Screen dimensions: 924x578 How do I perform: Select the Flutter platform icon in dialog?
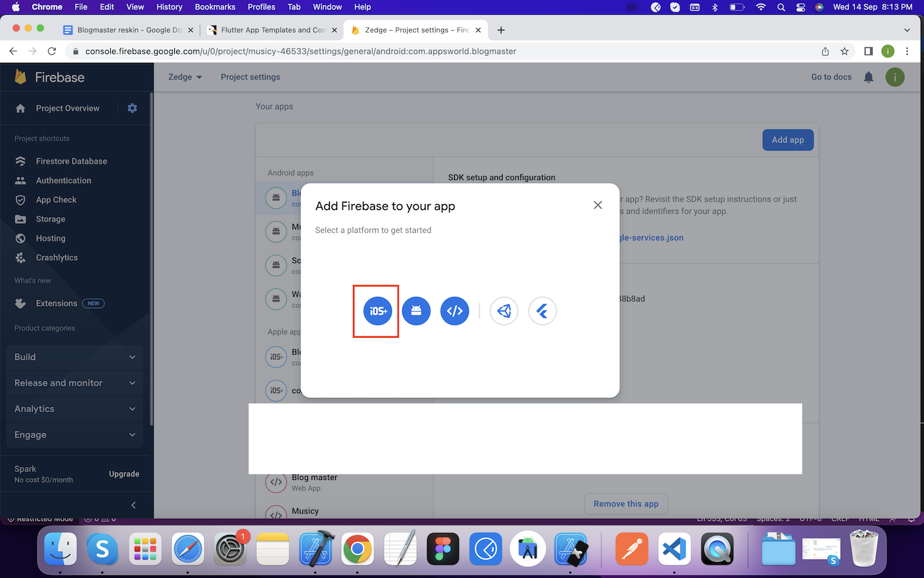point(543,311)
